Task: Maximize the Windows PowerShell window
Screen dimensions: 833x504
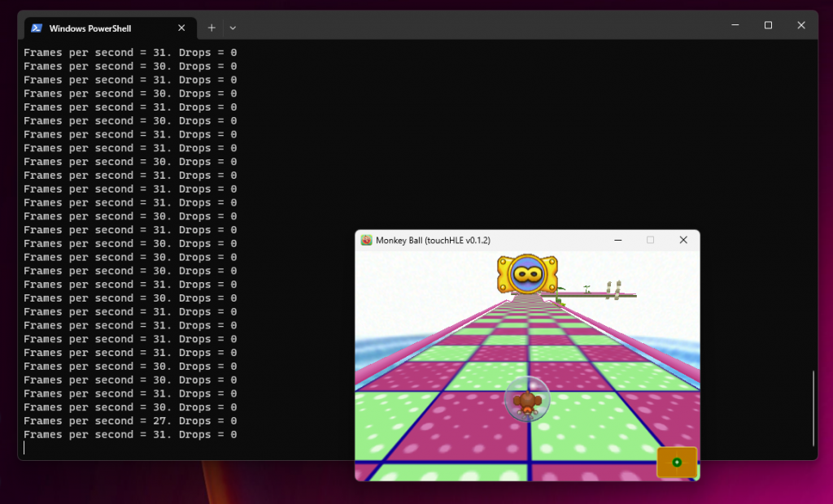Action: (768, 25)
